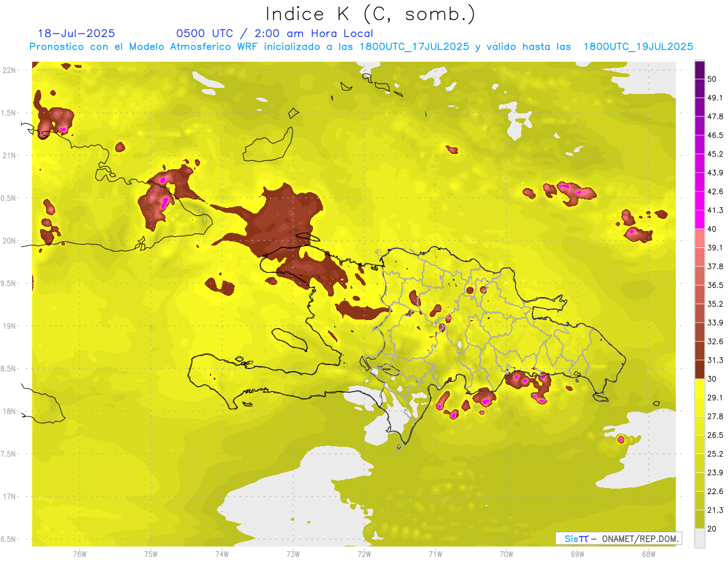Click the '37.8' color bar value
This screenshot has width=728, height=562.
coord(715,266)
